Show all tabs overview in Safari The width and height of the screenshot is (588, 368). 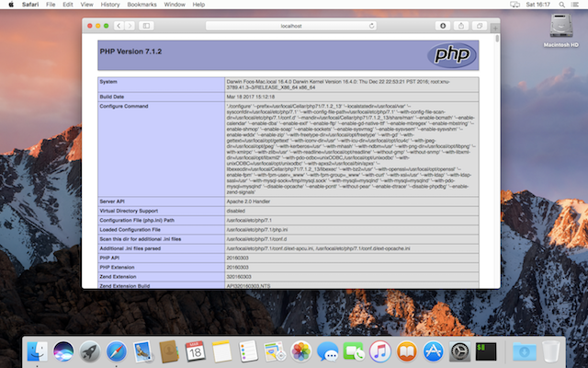click(480, 26)
